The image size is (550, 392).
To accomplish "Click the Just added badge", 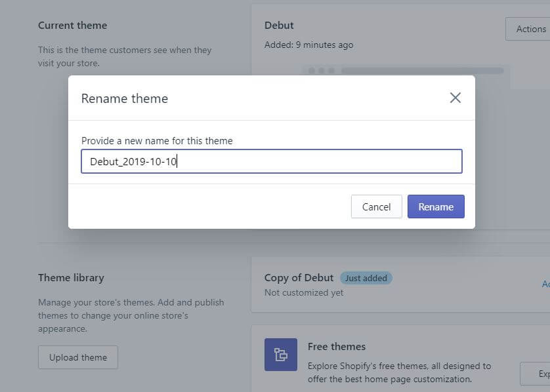I will tap(366, 278).
